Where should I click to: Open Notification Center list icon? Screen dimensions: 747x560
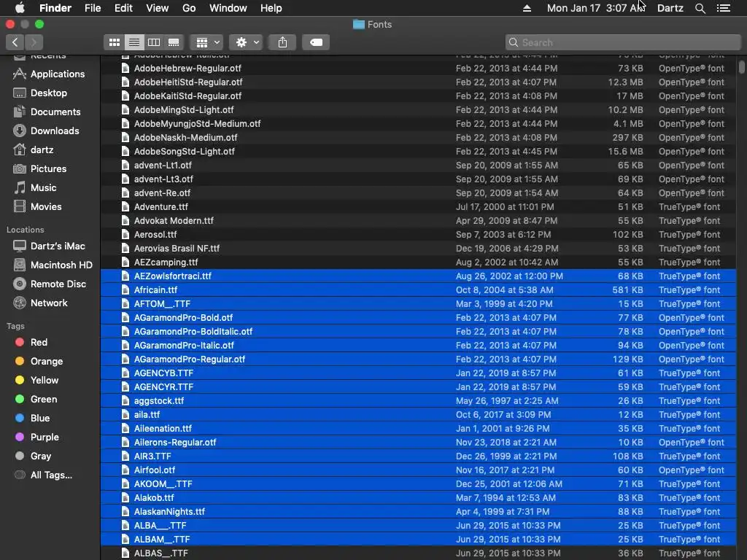724,8
